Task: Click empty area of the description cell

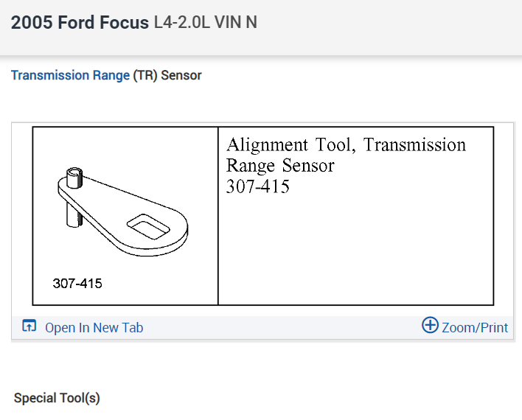Action: [x=354, y=251]
